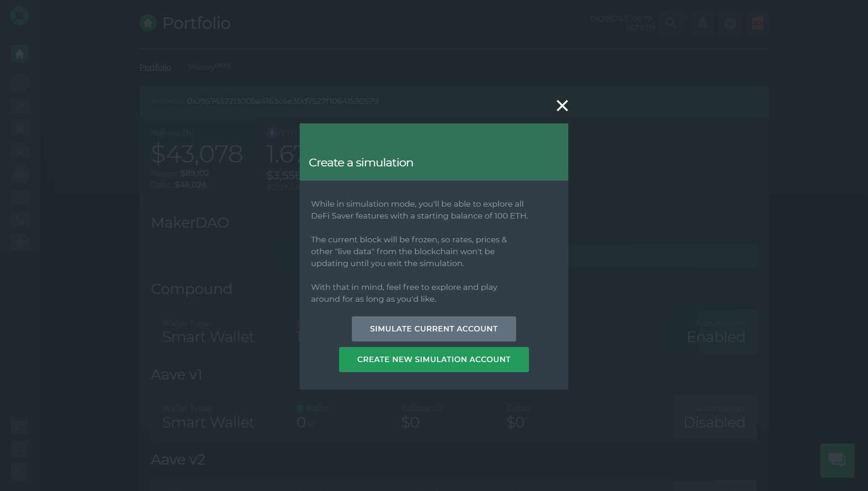Screen dimensions: 868x491
Task: Switch to the Portfolio tab
Action: [155, 67]
